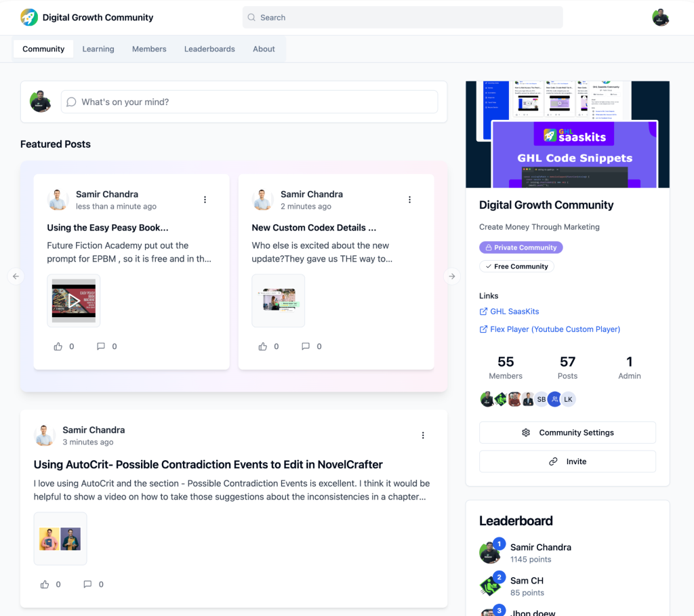Click the "What's on your mind?" field
Screen dimensions: 694x616
tap(249, 102)
